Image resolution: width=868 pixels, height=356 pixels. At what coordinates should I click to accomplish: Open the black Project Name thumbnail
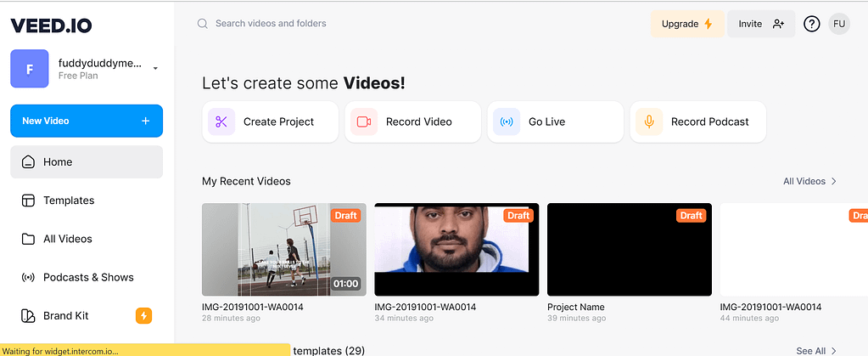pos(630,250)
